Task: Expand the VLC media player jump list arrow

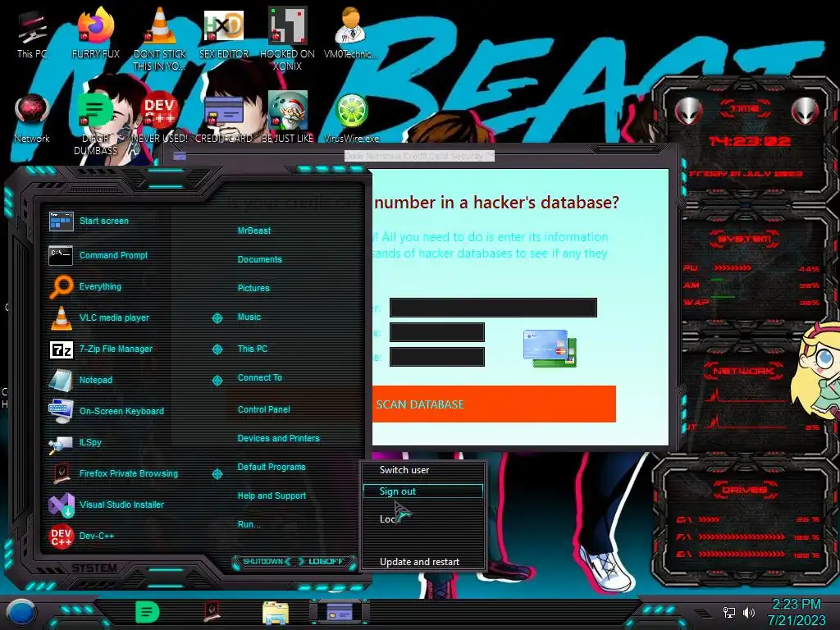Action: pos(217,318)
